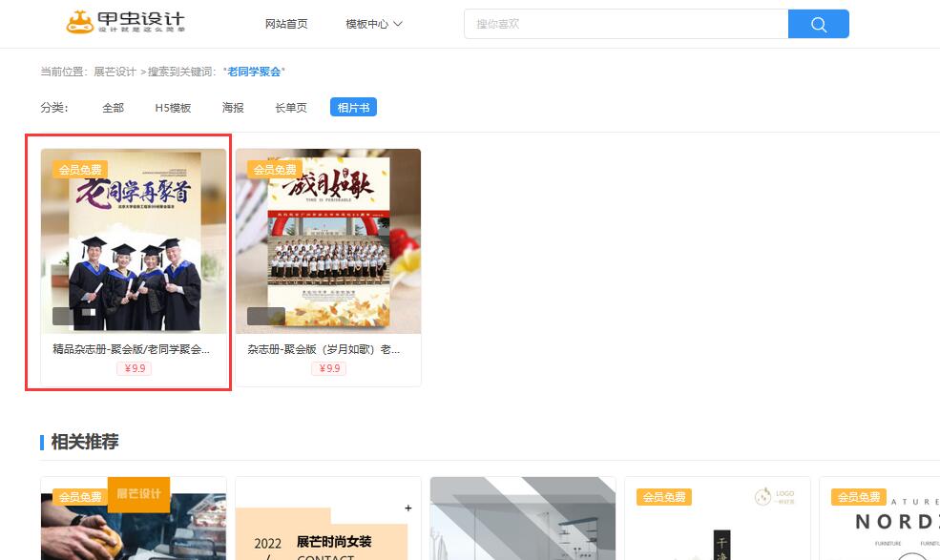940x560 pixels.
Task: Click the 老同学聚会 keyword in breadcrumb
Action: pos(254,72)
